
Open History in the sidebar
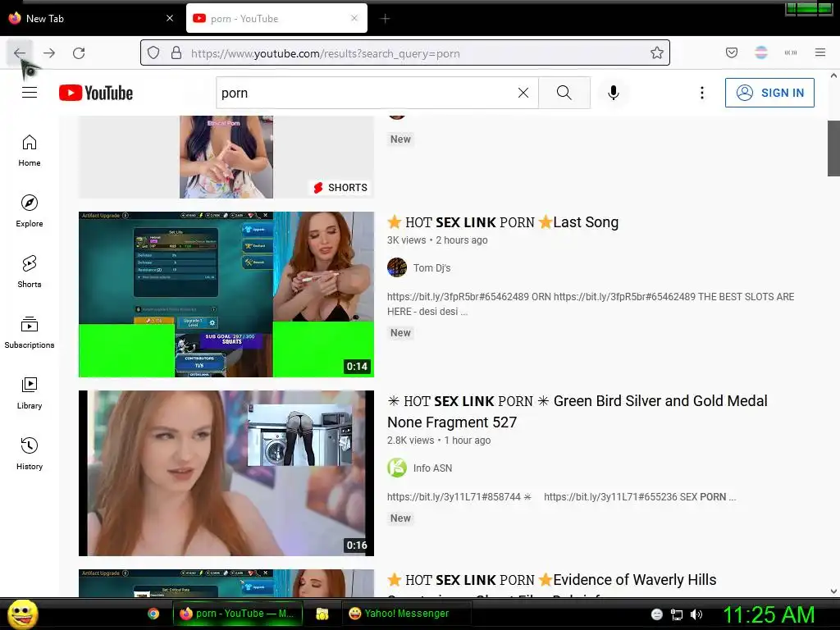pyautogui.click(x=30, y=454)
